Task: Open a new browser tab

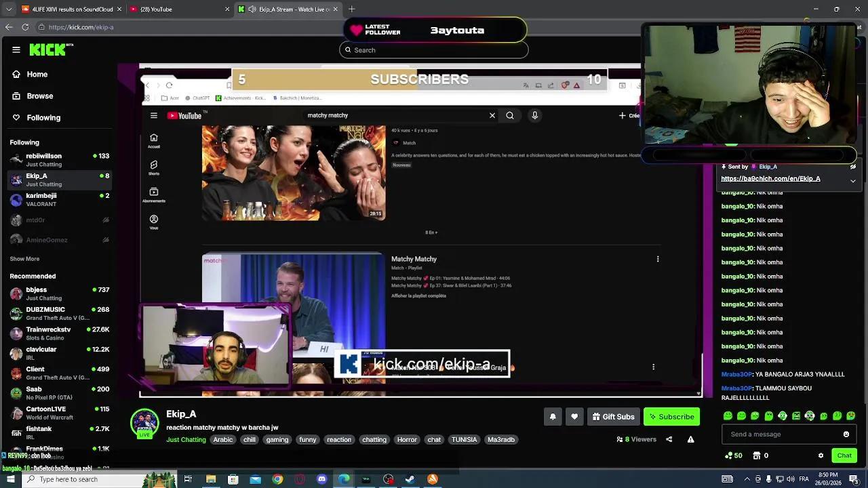Action: click(352, 9)
